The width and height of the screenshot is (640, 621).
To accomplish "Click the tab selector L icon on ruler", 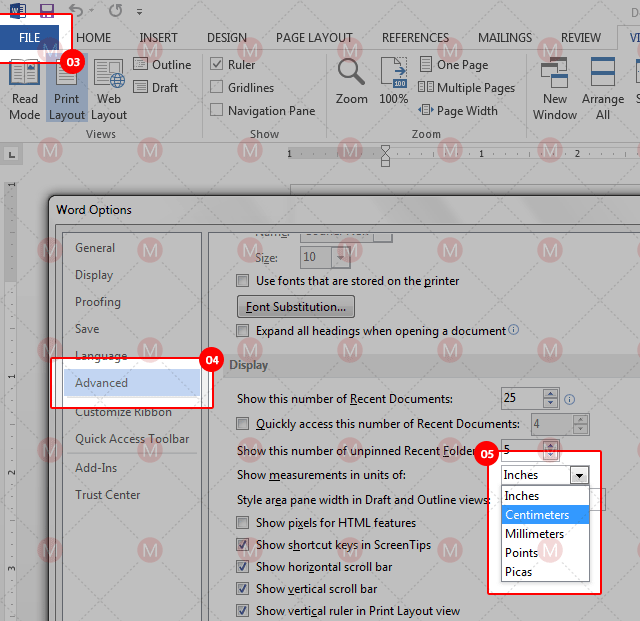I will pos(11,155).
